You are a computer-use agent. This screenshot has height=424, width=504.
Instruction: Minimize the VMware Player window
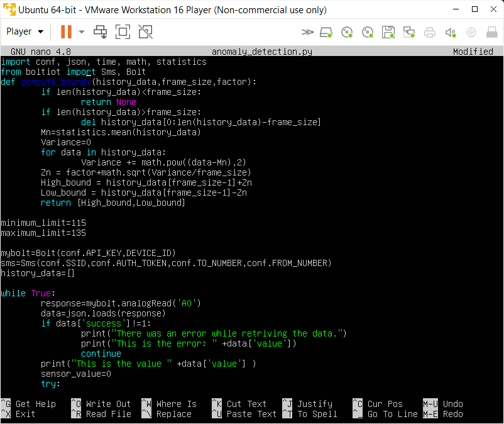tap(456, 9)
